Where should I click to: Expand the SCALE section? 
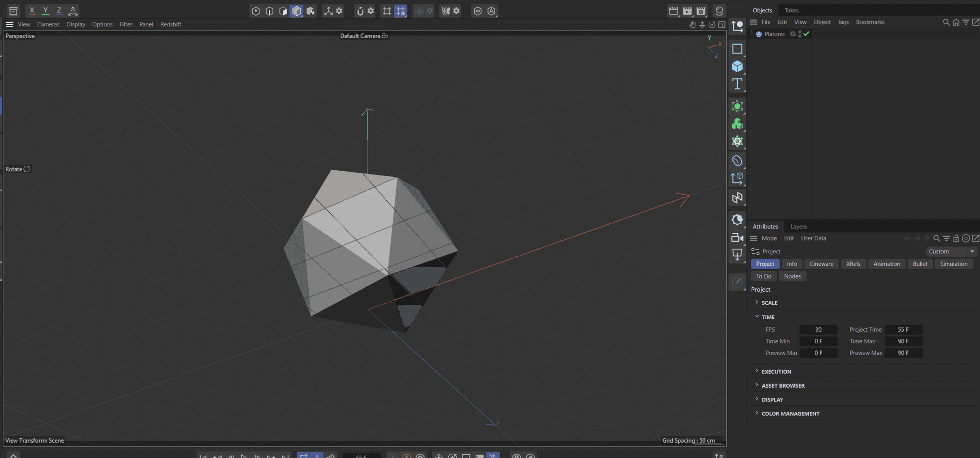click(769, 303)
